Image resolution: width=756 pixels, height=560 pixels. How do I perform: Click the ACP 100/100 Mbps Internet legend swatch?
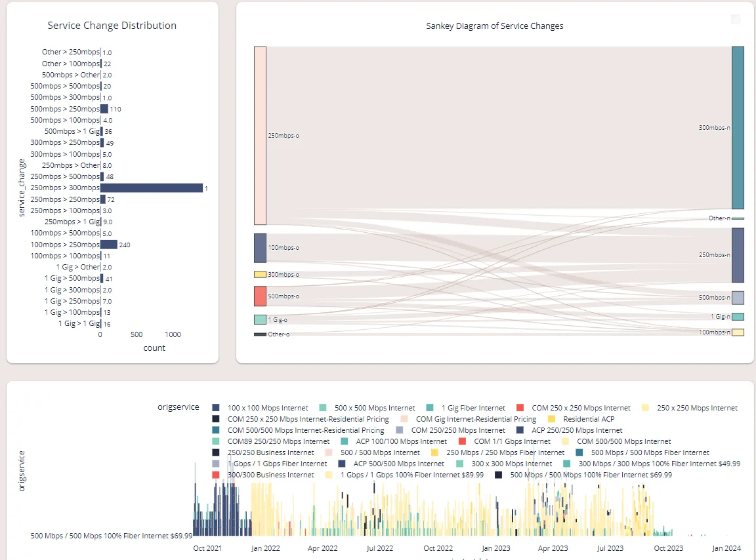pyautogui.click(x=345, y=441)
